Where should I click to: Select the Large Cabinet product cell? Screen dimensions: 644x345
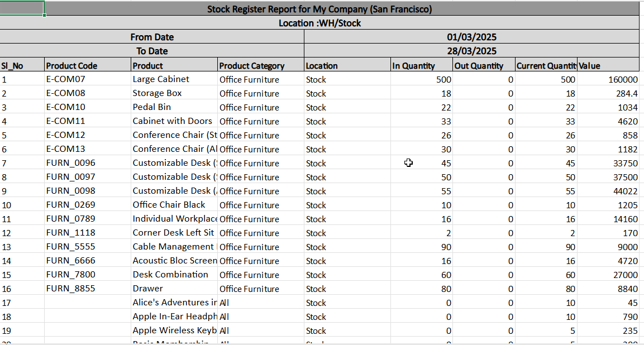pyautogui.click(x=174, y=79)
